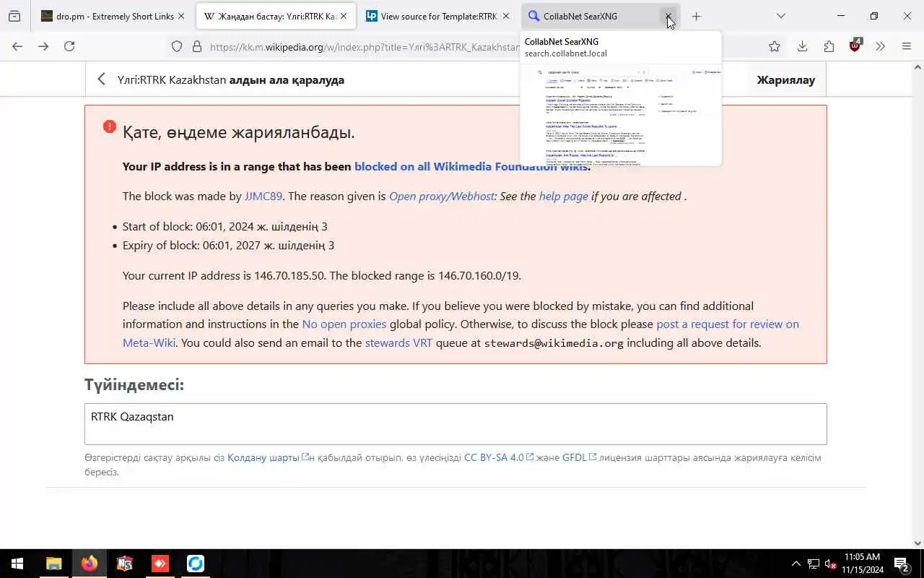The image size is (924, 578).
Task: Close the View source Template tab
Action: coord(506,16)
